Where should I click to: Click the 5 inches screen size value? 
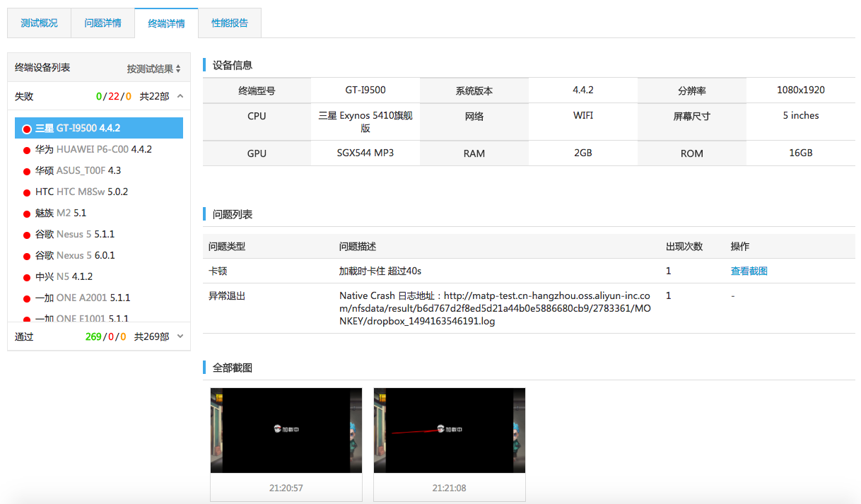801,115
